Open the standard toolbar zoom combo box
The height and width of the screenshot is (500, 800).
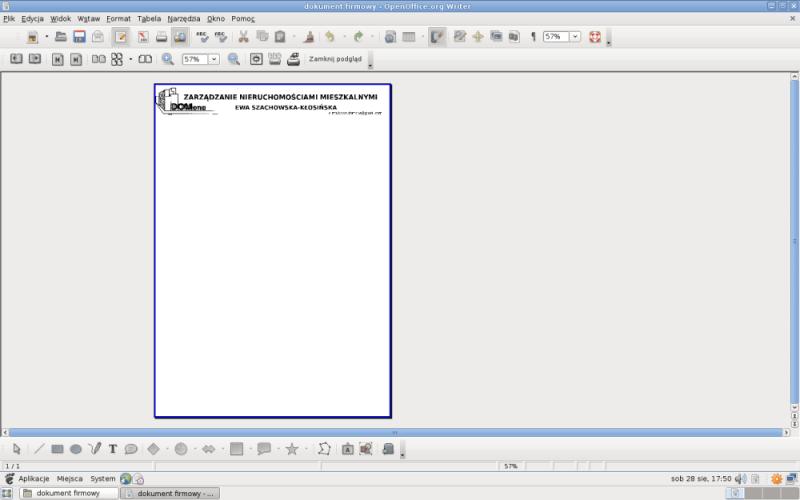click(575, 37)
